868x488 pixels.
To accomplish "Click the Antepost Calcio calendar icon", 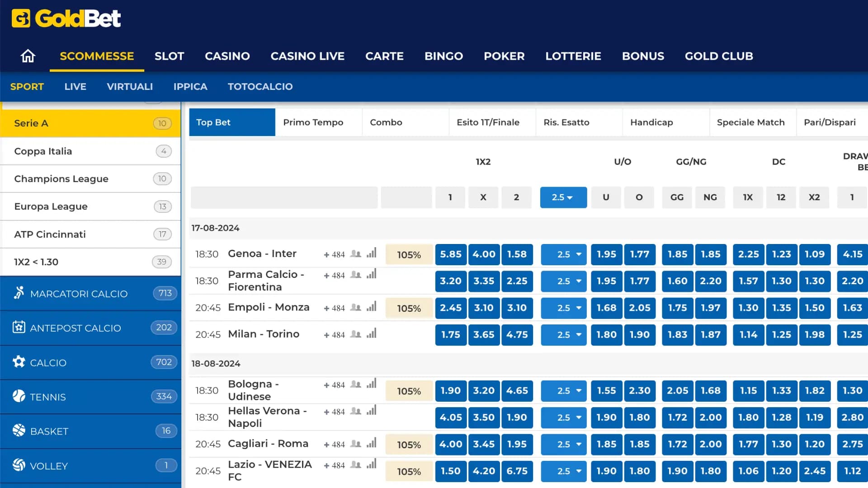I will click(19, 327).
